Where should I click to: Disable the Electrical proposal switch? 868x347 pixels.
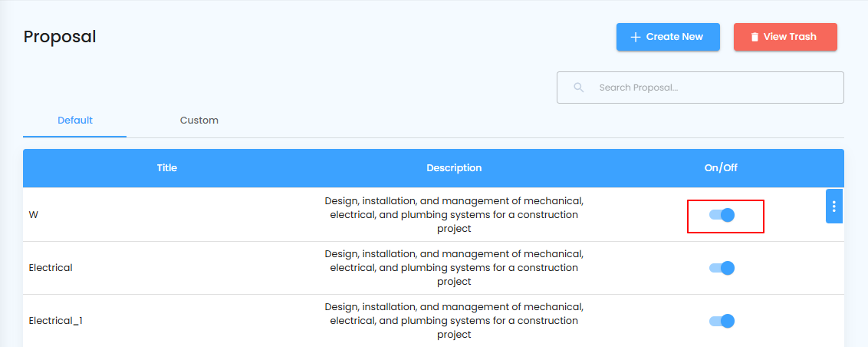click(722, 268)
